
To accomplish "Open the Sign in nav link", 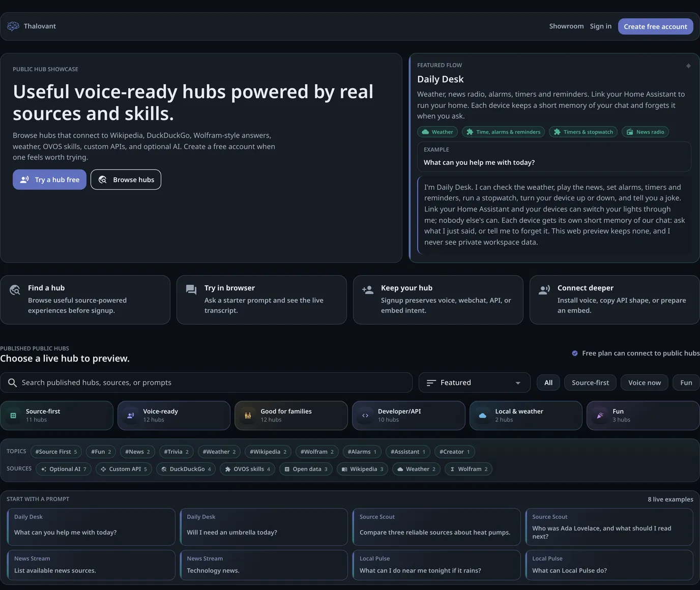I will pyautogui.click(x=601, y=26).
